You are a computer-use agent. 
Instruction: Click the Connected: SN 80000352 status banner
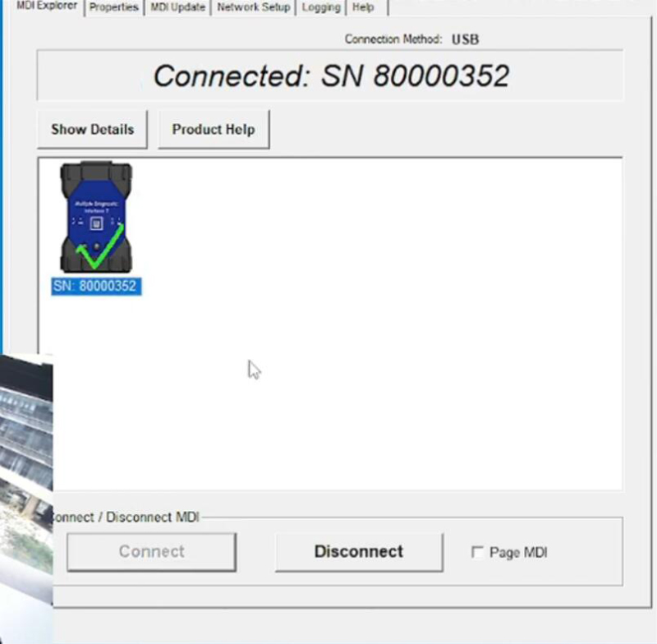pyautogui.click(x=330, y=76)
